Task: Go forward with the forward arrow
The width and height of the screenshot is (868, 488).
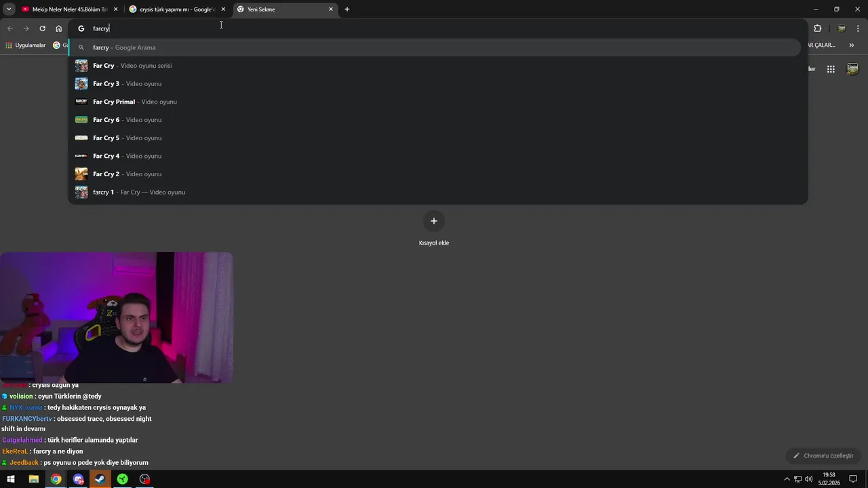Action: (x=26, y=28)
